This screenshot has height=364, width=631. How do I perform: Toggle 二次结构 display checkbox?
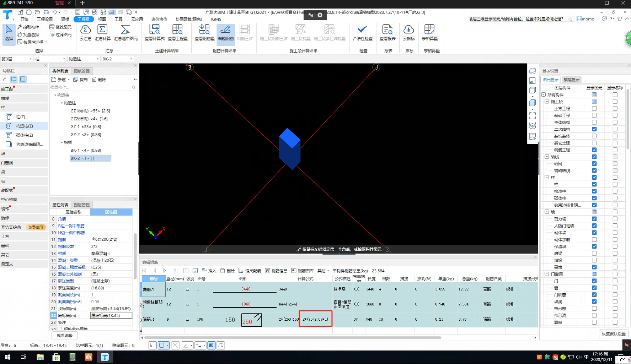point(594,129)
